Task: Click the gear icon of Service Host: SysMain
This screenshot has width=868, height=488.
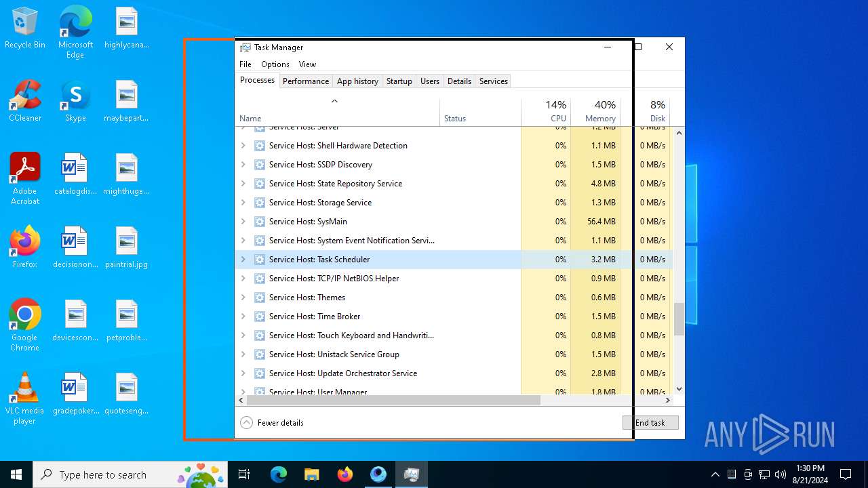Action: (259, 222)
